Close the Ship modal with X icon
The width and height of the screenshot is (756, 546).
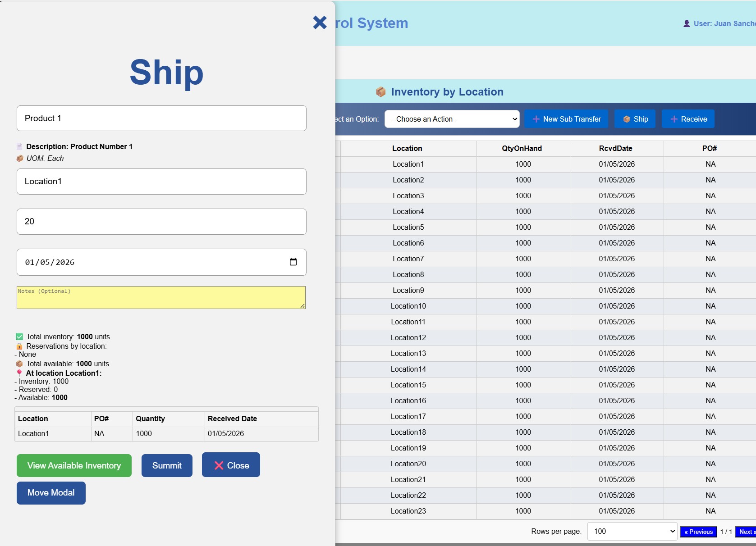(x=320, y=23)
